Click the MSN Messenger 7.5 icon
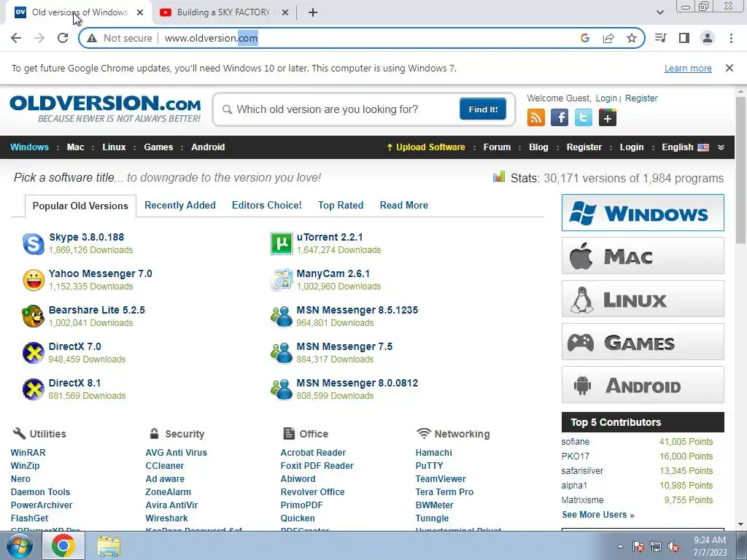This screenshot has width=747, height=560. click(x=281, y=353)
